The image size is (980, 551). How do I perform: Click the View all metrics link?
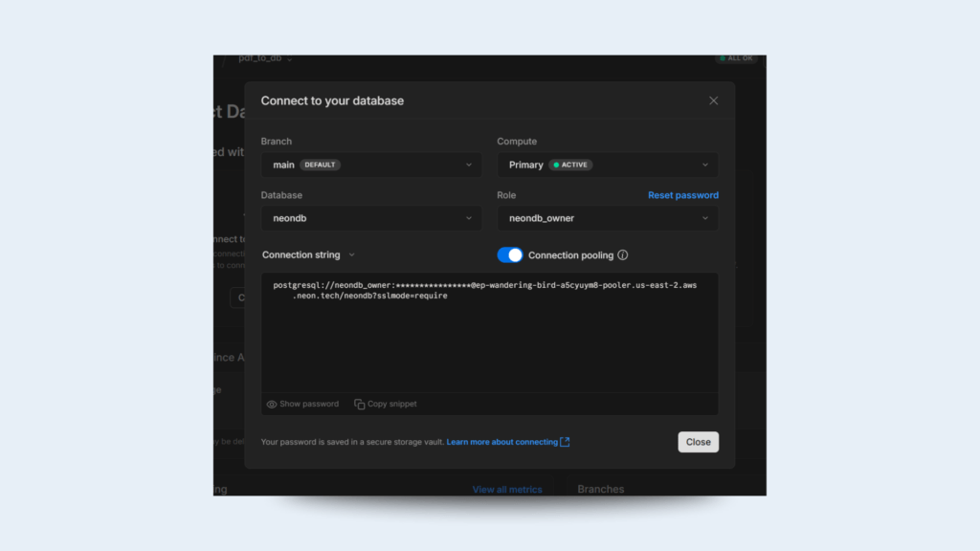point(506,490)
